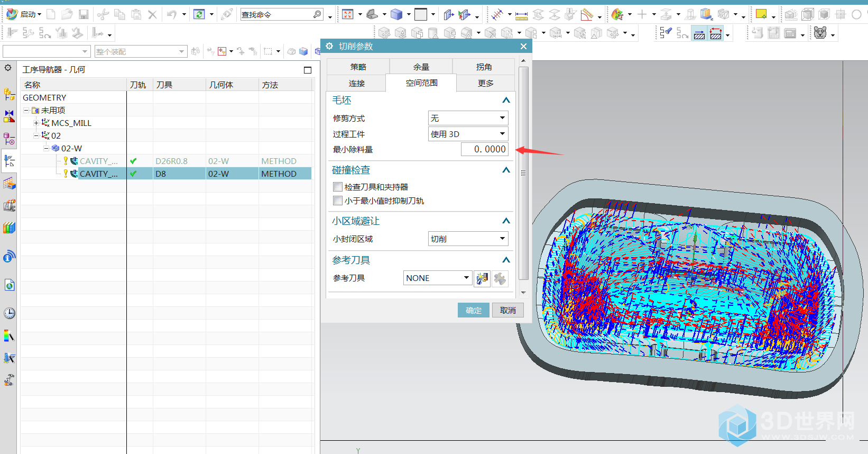Click the resource bar settings gear

(x=8, y=68)
